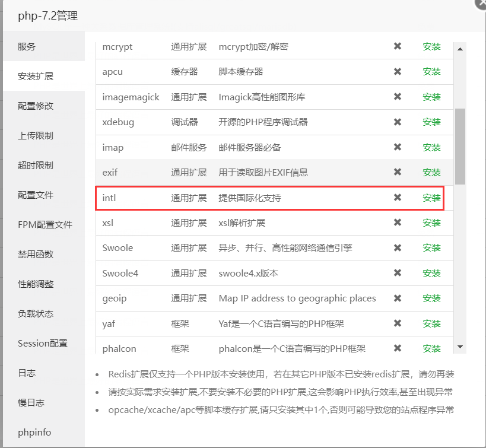486x448 pixels.
Task: Click the X status icon in phalcon row
Action: [398, 348]
